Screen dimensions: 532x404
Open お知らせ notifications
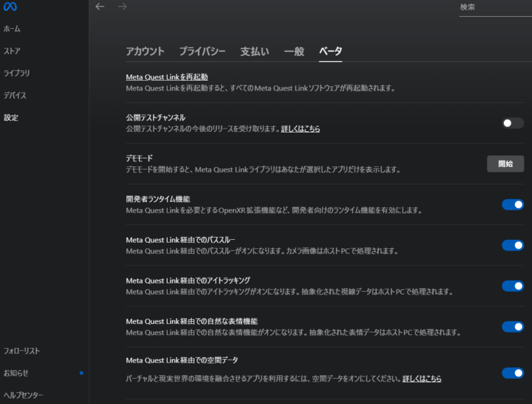click(16, 373)
